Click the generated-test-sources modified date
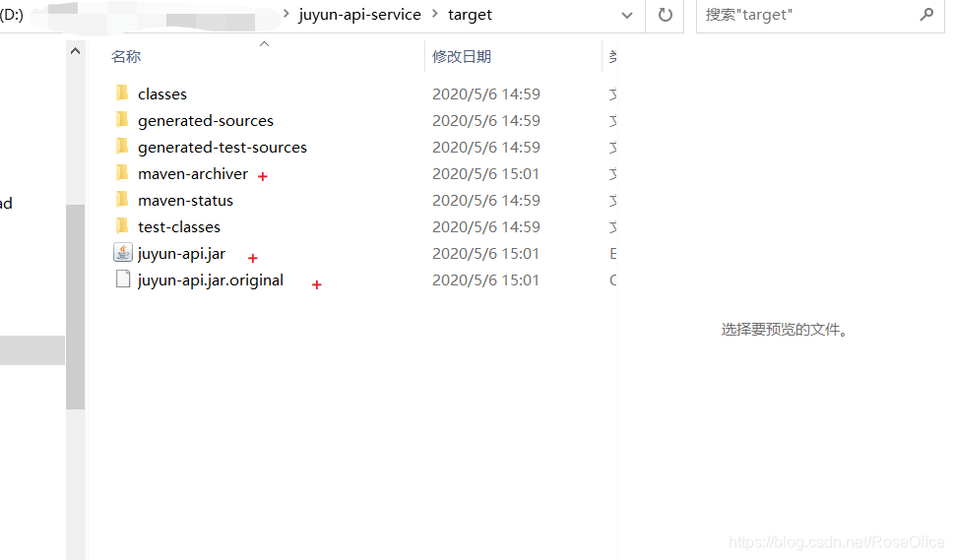Screen dimensions: 954x560 pos(486,148)
